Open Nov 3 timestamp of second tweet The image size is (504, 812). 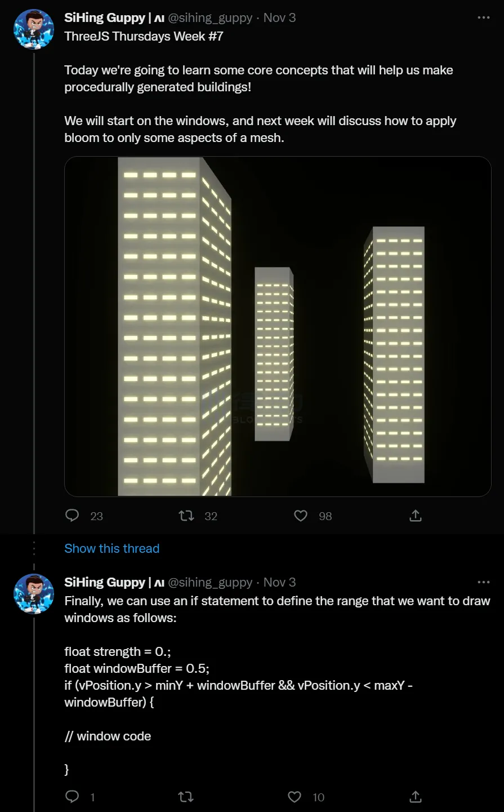[x=279, y=582]
